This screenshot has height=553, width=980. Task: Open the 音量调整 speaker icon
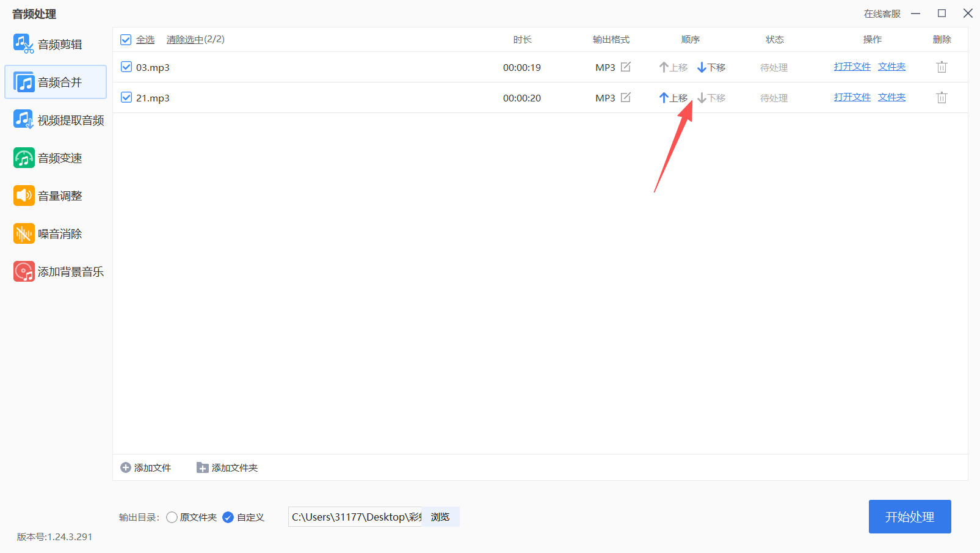24,196
